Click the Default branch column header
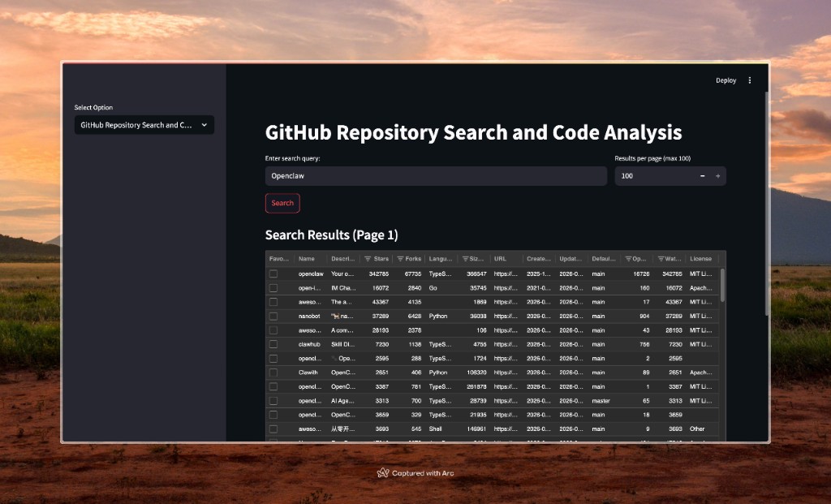This screenshot has height=504, width=831. point(604,259)
